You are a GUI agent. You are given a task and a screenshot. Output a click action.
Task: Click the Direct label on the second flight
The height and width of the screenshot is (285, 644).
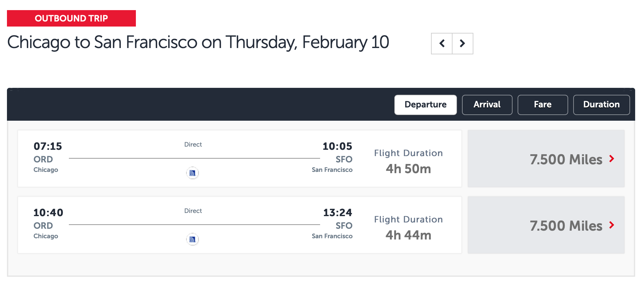(193, 211)
